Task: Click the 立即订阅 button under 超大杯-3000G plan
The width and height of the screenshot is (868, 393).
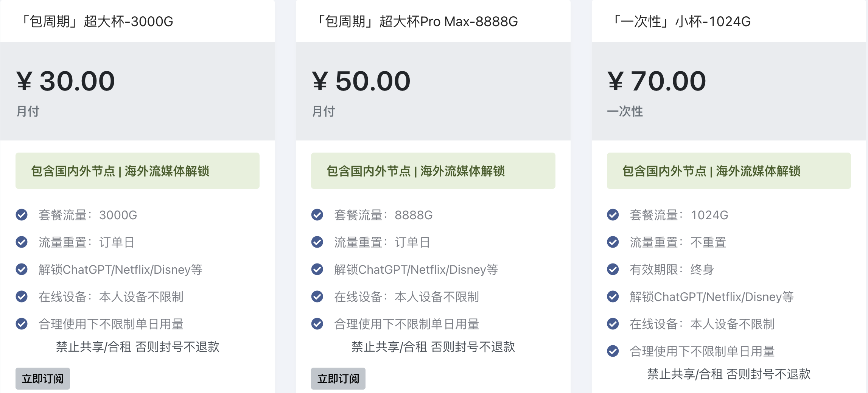Action: coord(43,378)
